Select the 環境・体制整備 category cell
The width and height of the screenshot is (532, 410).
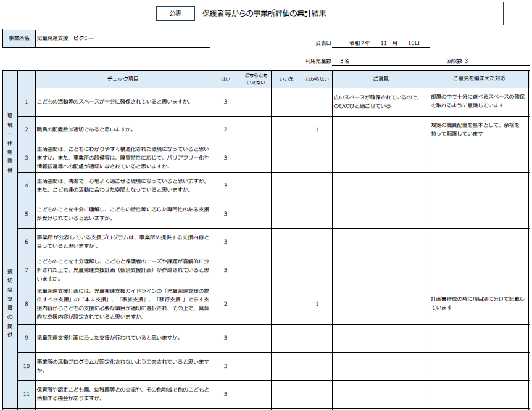pos(10,143)
